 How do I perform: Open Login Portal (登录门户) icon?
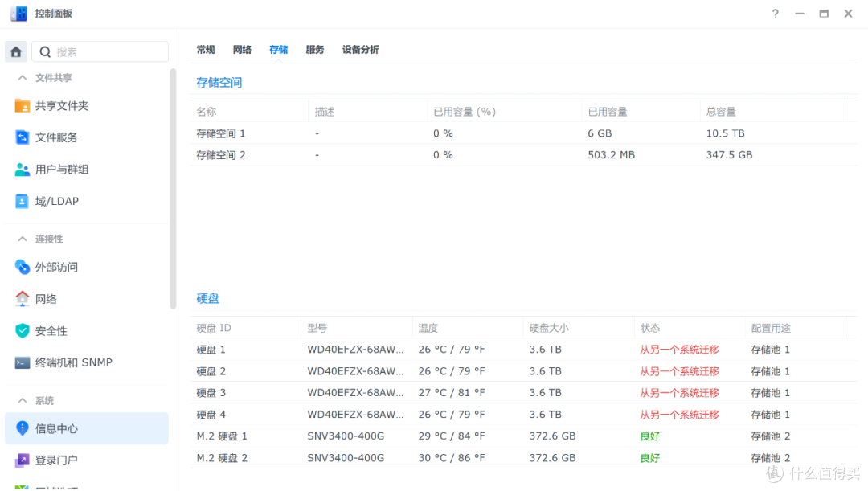click(23, 460)
